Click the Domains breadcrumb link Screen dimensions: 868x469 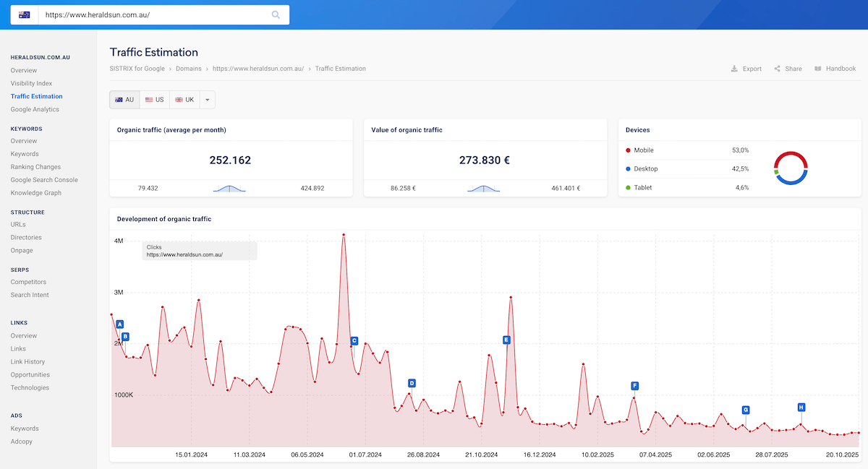pos(188,69)
